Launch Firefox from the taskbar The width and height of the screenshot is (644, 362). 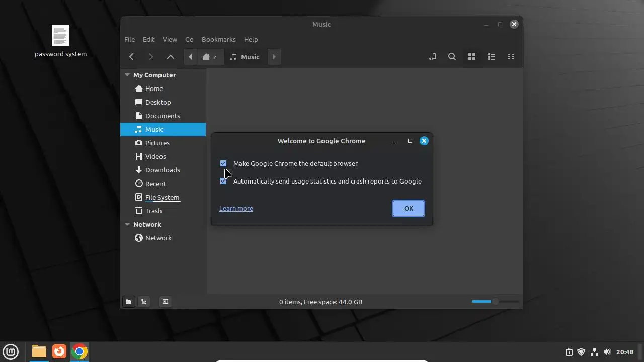click(59, 351)
